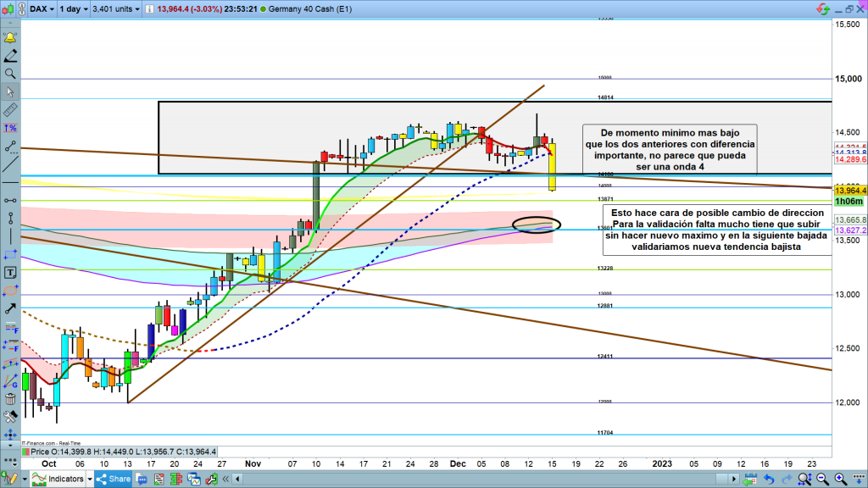868x488 pixels.
Task: Select the magnifying glass zoom tool
Action: tap(10, 74)
